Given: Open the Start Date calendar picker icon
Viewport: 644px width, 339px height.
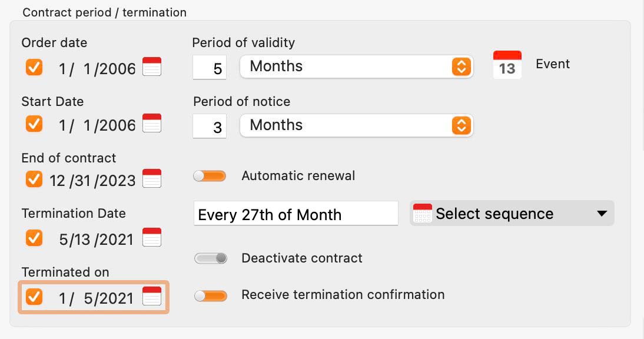Looking at the screenshot, I should pyautogui.click(x=152, y=123).
